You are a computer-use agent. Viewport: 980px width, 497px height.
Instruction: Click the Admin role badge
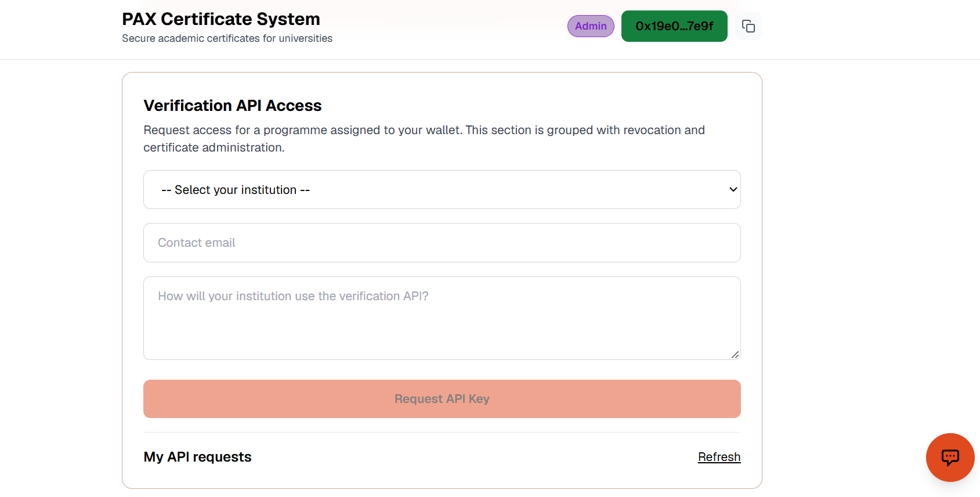tap(591, 26)
